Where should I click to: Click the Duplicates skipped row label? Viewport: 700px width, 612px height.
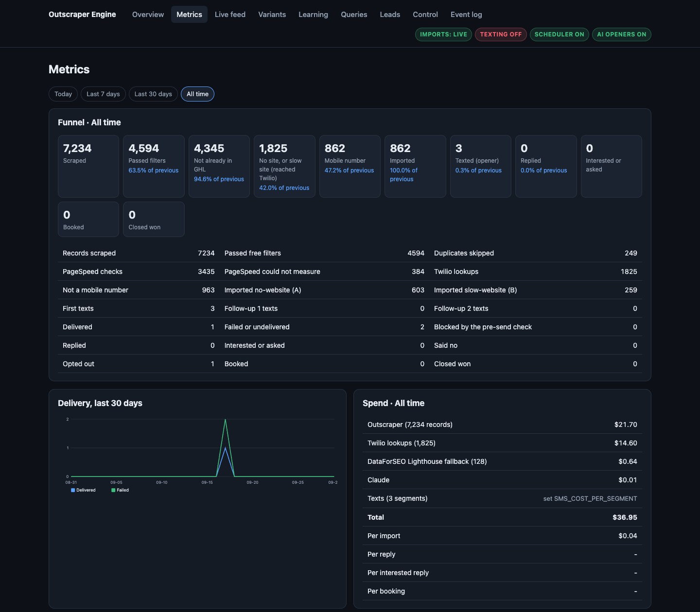[464, 253]
